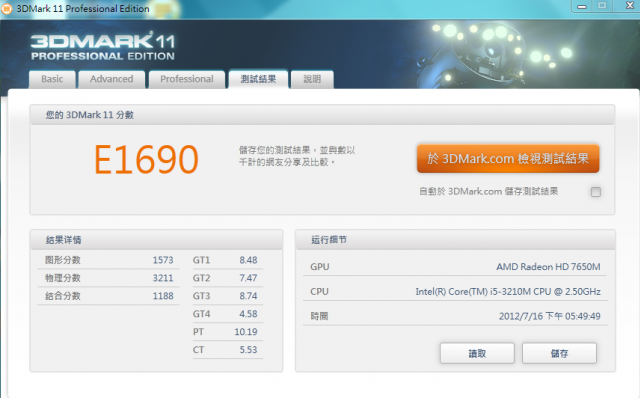
Task: Click the 儲存 save button
Action: coord(559,353)
